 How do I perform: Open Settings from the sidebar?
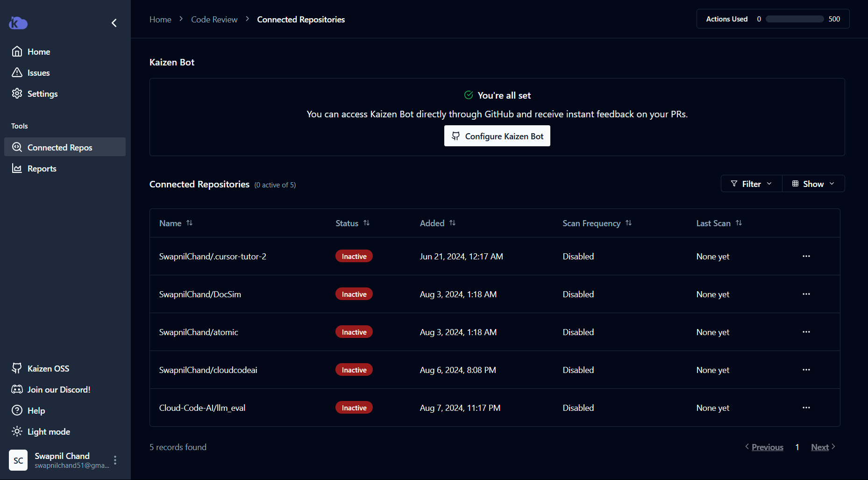[42, 93]
